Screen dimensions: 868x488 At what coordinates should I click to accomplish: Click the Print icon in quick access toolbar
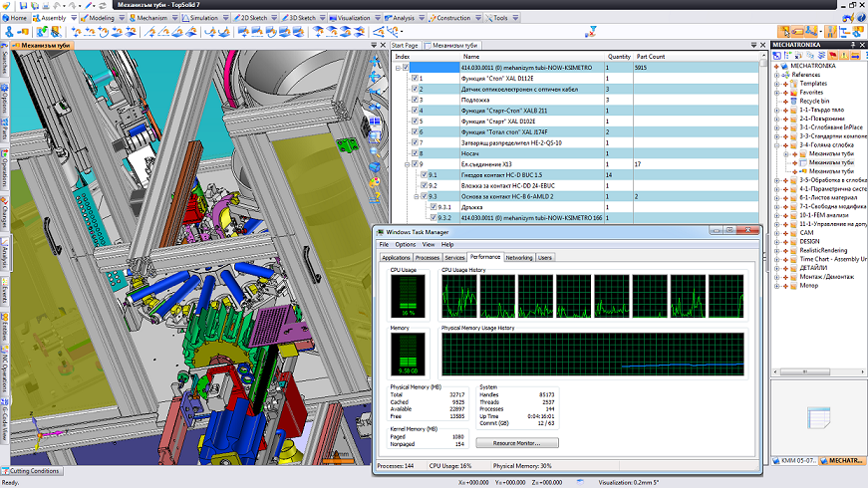[x=46, y=6]
